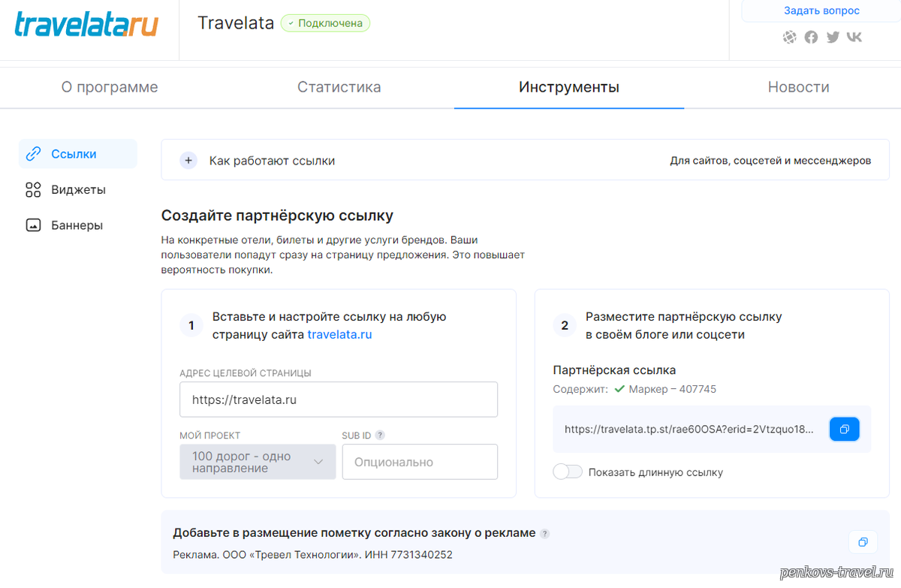Click the 'Создайте партнёрскую ссылку' heading
901x588 pixels.
click(277, 216)
